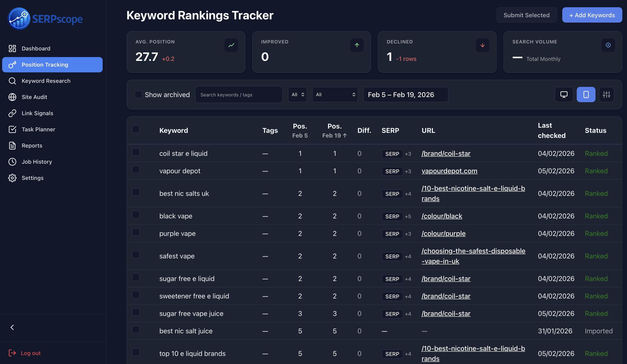Select the checkbox for coil star e liquid row

pyautogui.click(x=136, y=152)
